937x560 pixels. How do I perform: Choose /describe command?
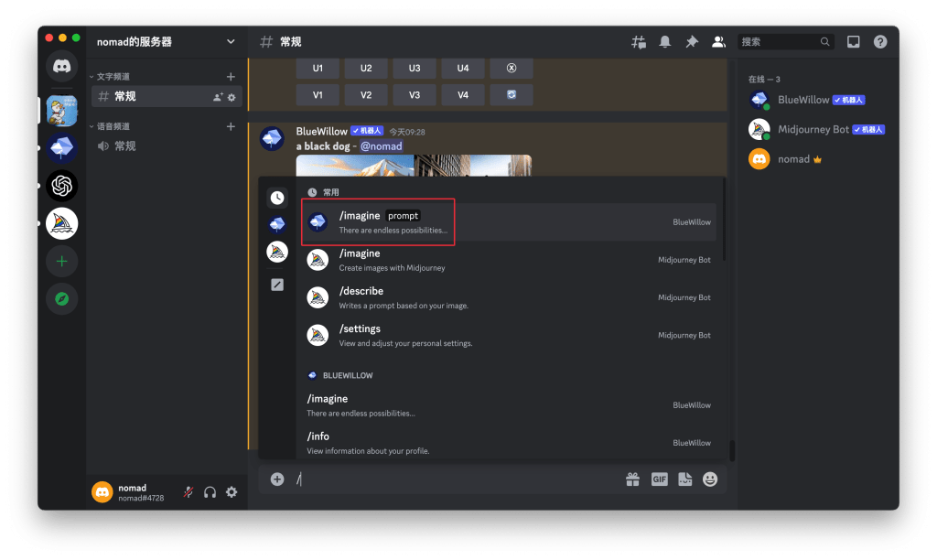[509, 297]
